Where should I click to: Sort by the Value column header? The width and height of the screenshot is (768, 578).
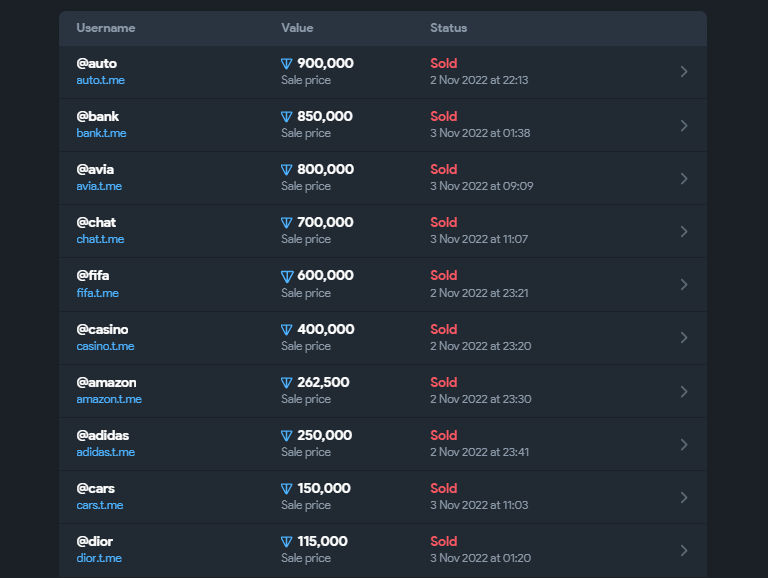(297, 28)
